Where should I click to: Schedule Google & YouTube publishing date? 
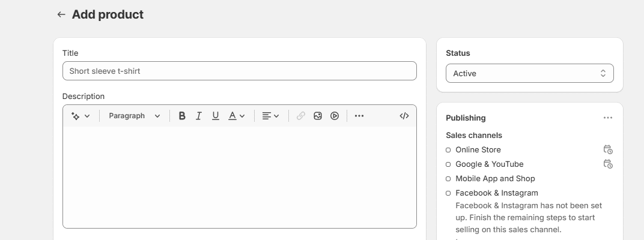click(608, 164)
